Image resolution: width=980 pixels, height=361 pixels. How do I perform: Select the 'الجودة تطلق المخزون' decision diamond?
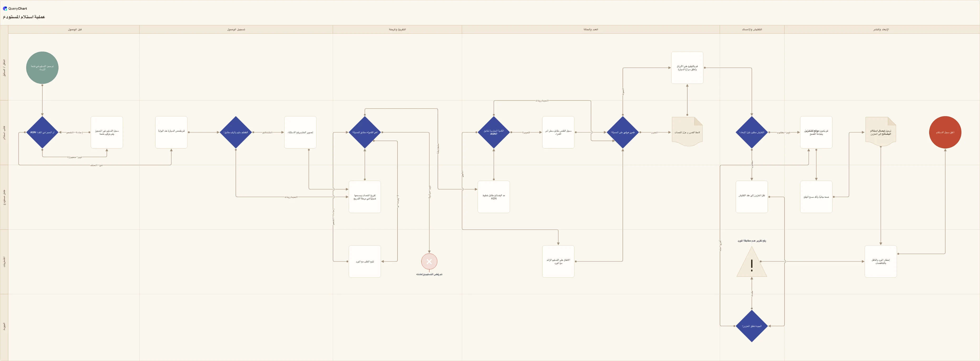pyautogui.click(x=752, y=326)
